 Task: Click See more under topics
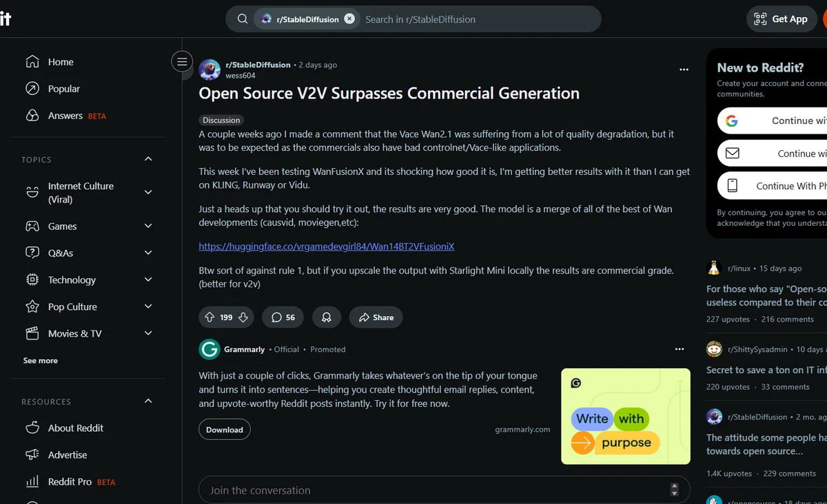(x=41, y=361)
